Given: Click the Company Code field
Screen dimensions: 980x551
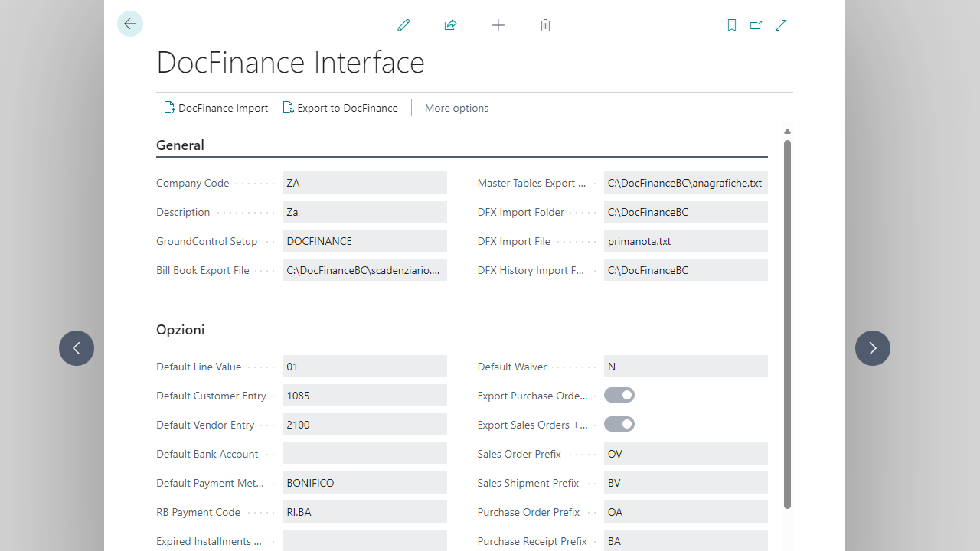Looking at the screenshot, I should pyautogui.click(x=364, y=183).
